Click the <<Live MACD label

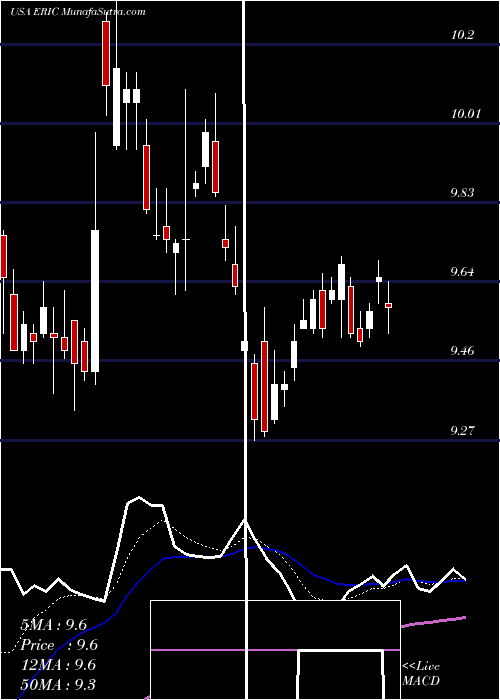coord(421,673)
